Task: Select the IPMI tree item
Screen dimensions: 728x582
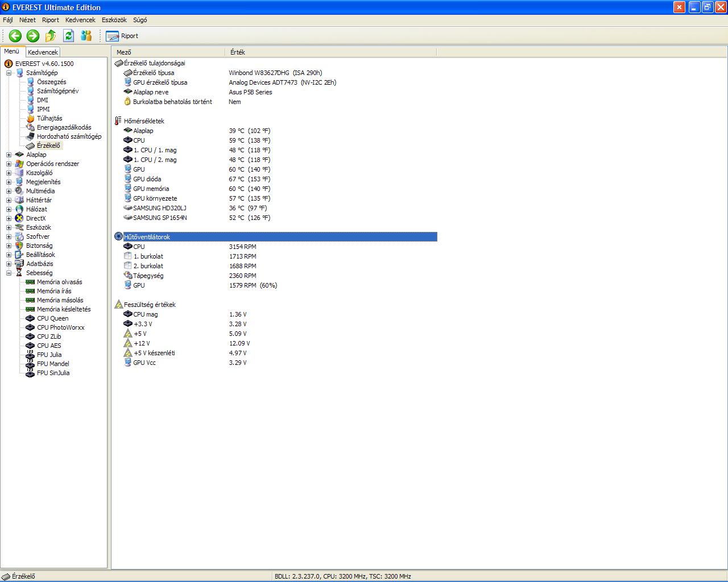Action: pyautogui.click(x=43, y=109)
